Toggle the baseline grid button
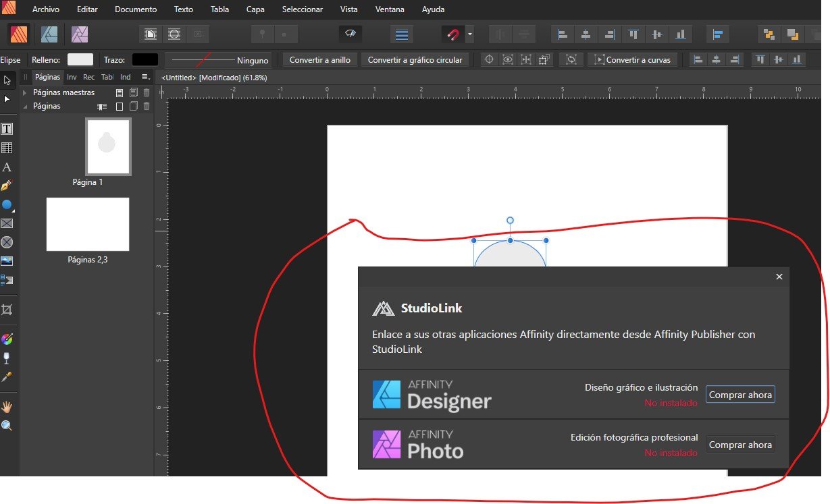 402,34
